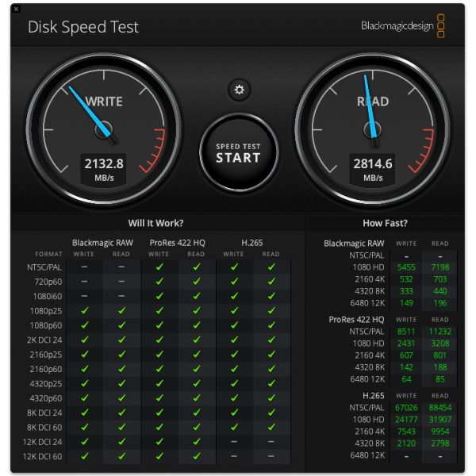Click Blackmagic RAW 2160 4K write value 532
Screen dimensions: 476x476
[406, 279]
